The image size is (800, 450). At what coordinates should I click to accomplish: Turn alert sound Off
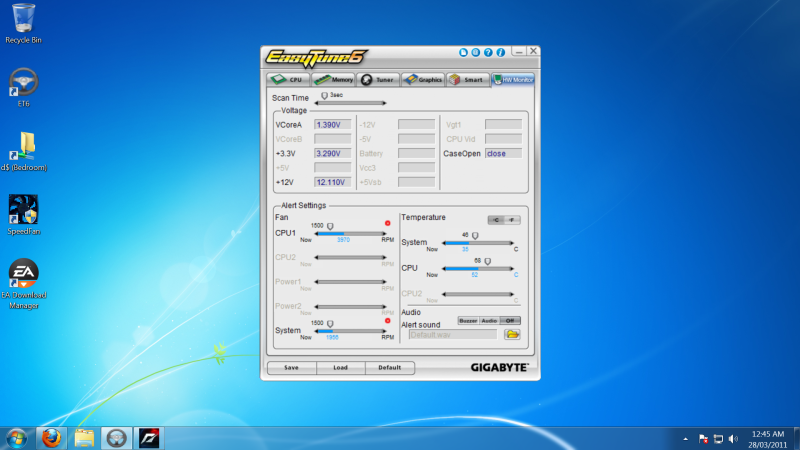pos(510,321)
